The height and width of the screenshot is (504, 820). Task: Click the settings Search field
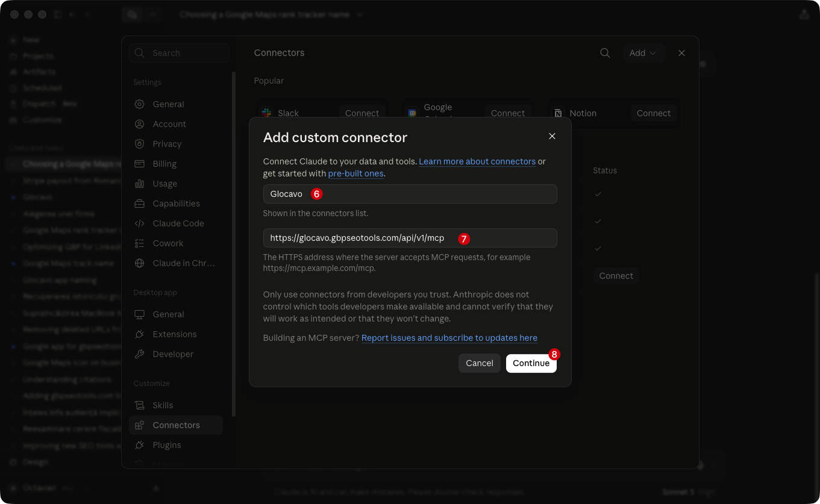pyautogui.click(x=179, y=53)
